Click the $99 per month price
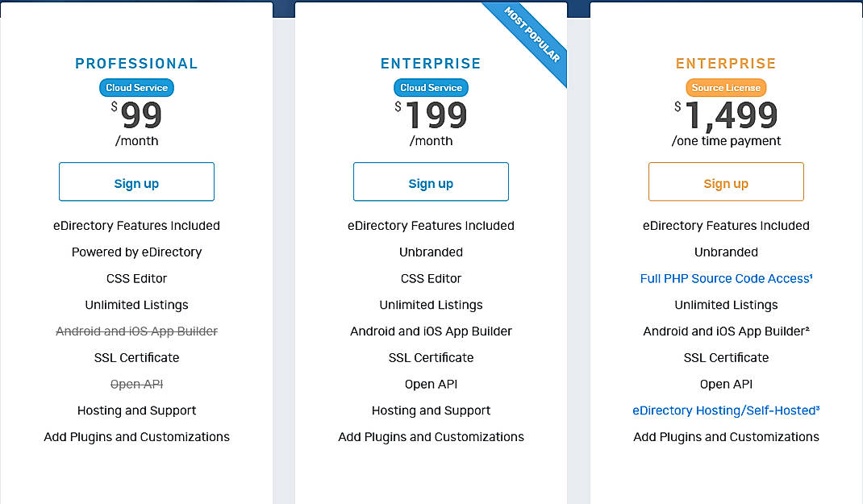Image resolution: width=863 pixels, height=504 pixels. pyautogui.click(x=136, y=116)
